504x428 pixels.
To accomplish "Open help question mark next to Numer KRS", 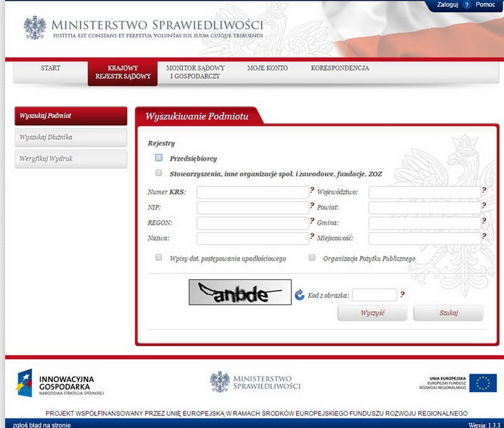I will [312, 190].
